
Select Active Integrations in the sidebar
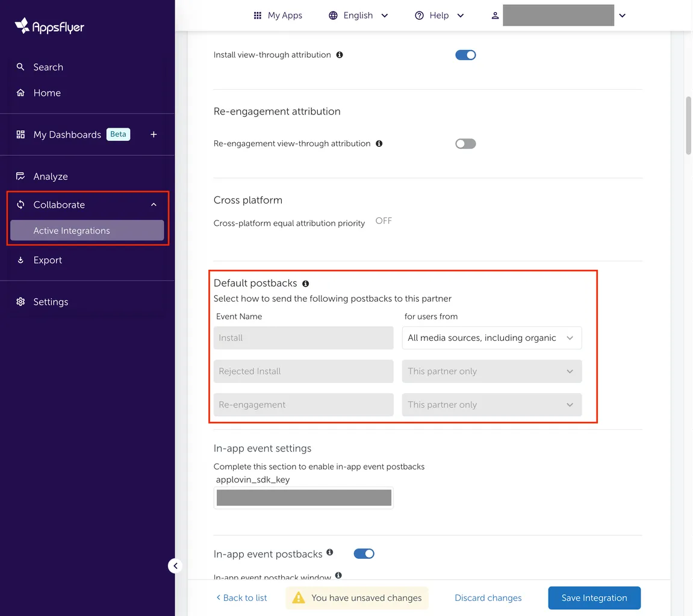click(x=71, y=230)
